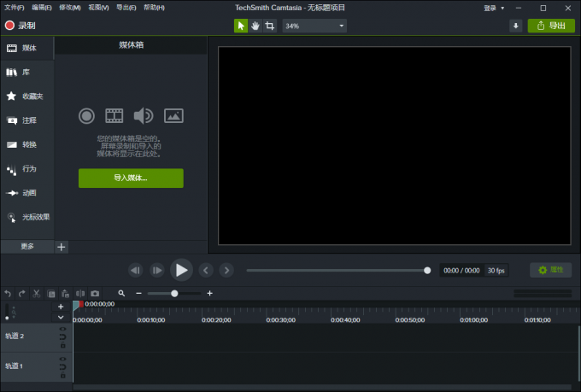
Task: Open the 行为 behaviors tab
Action: pyautogui.click(x=27, y=169)
